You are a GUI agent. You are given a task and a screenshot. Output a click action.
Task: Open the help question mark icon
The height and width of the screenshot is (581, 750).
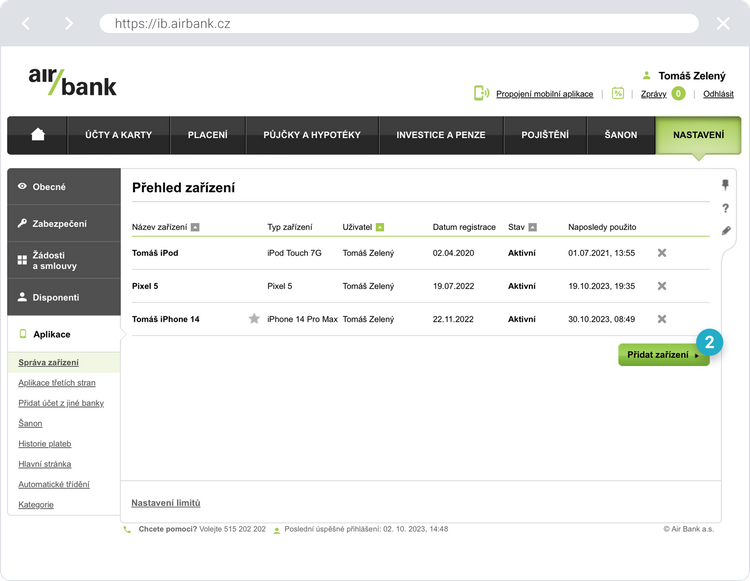click(x=725, y=208)
